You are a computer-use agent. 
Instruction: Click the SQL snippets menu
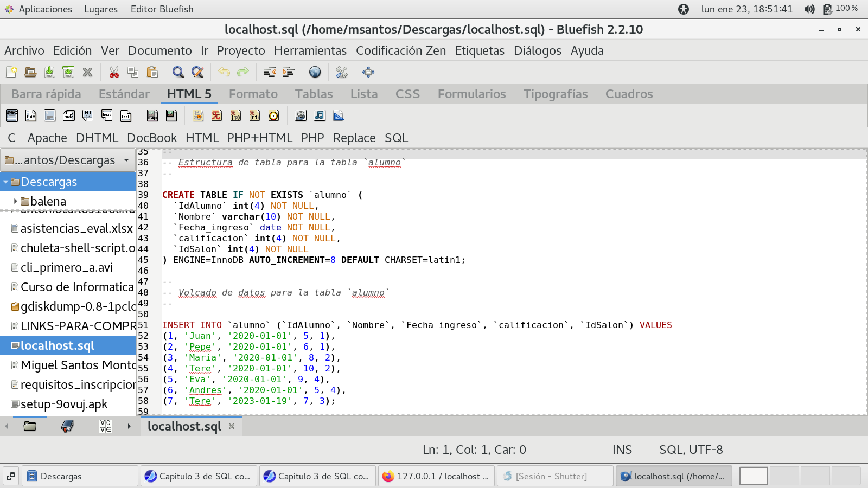[396, 138]
